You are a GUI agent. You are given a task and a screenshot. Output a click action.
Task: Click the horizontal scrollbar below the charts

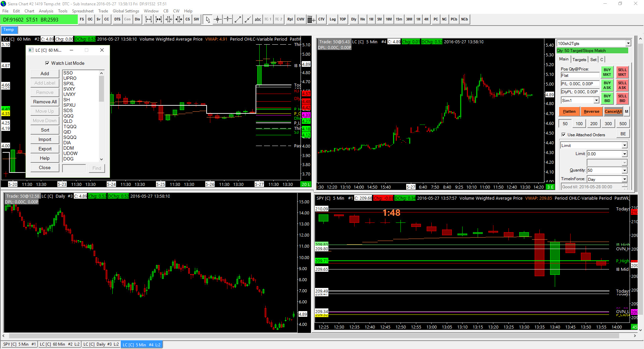319,336
